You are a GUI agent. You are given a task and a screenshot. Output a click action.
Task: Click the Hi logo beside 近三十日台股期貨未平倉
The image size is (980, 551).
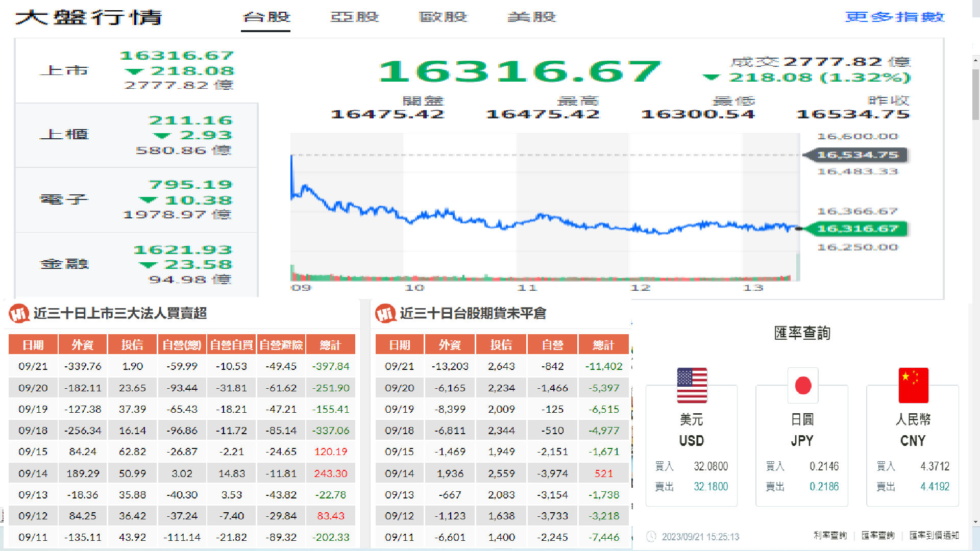point(385,313)
